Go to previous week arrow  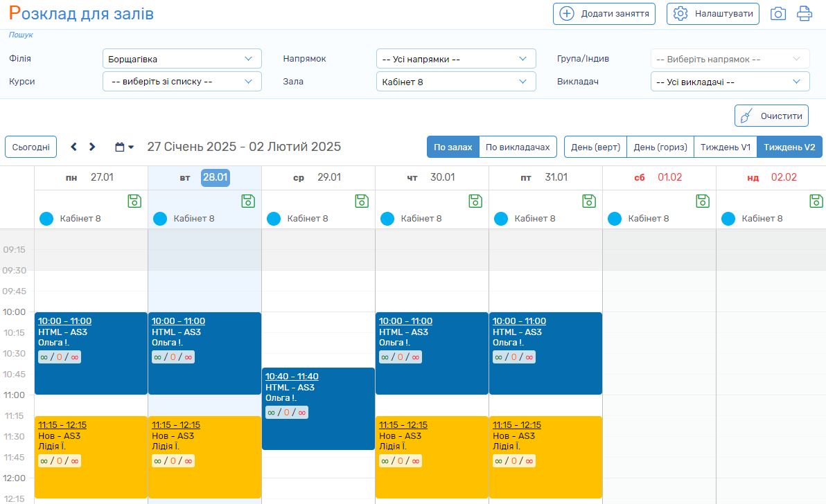point(74,147)
